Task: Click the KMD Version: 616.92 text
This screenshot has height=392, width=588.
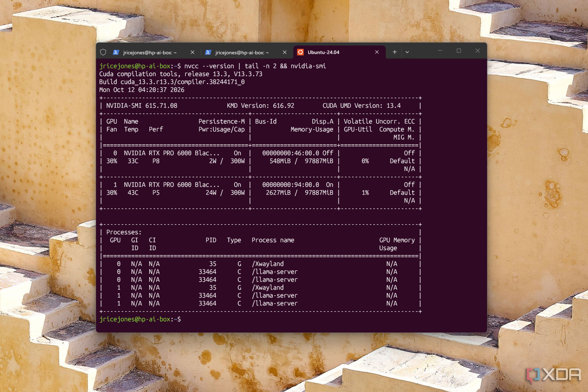Action: [x=260, y=106]
